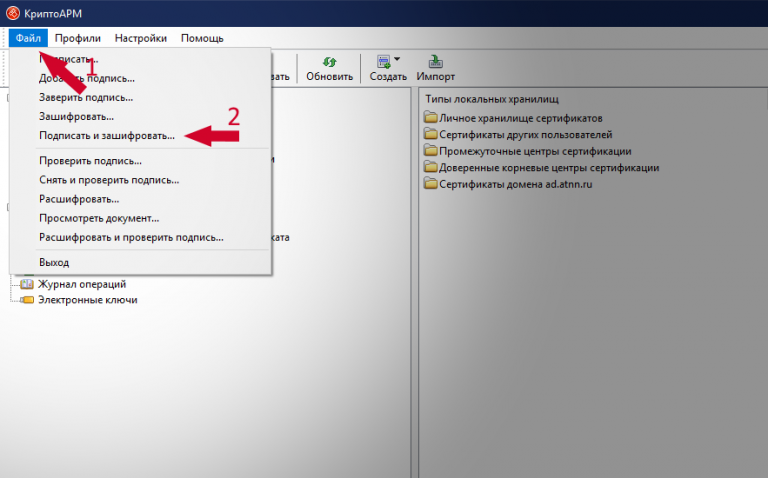
Task: Open Доверенные корневые центры сертификации folder
Action: tap(542, 168)
